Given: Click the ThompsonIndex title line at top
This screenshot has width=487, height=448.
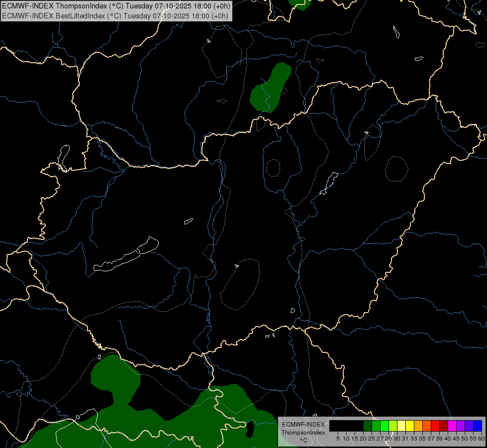Looking at the screenshot, I should point(116,5).
